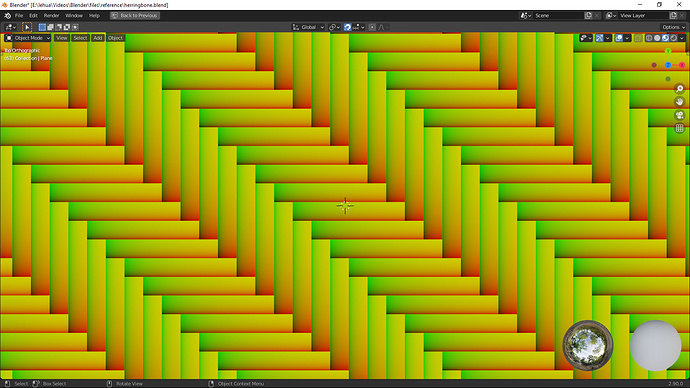Screen dimensions: 690x388
Task: Click the red X axis on the gizmo
Action: (682, 65)
